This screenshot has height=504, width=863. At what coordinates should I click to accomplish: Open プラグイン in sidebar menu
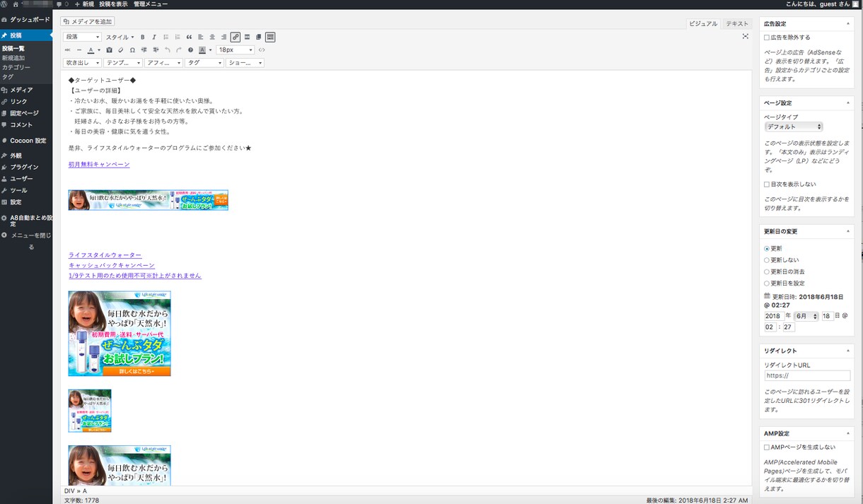click(25, 168)
